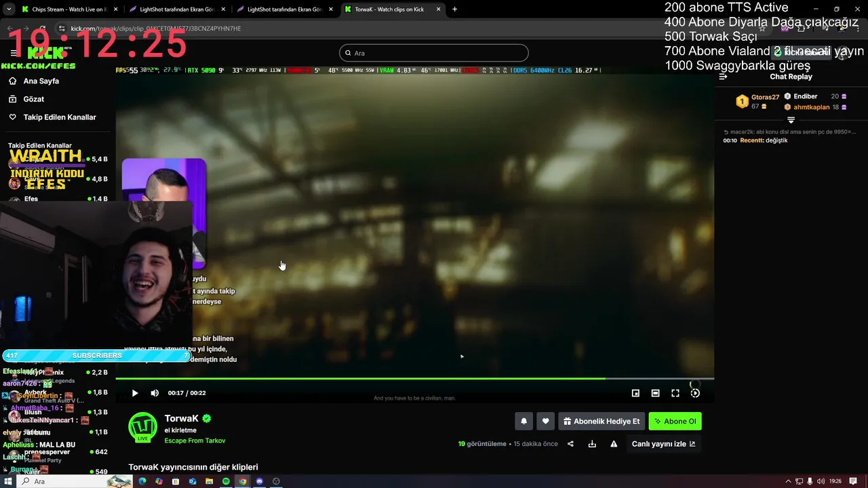Share the clip via share icon
Screen dimensions: 868x488
pyautogui.click(x=570, y=444)
